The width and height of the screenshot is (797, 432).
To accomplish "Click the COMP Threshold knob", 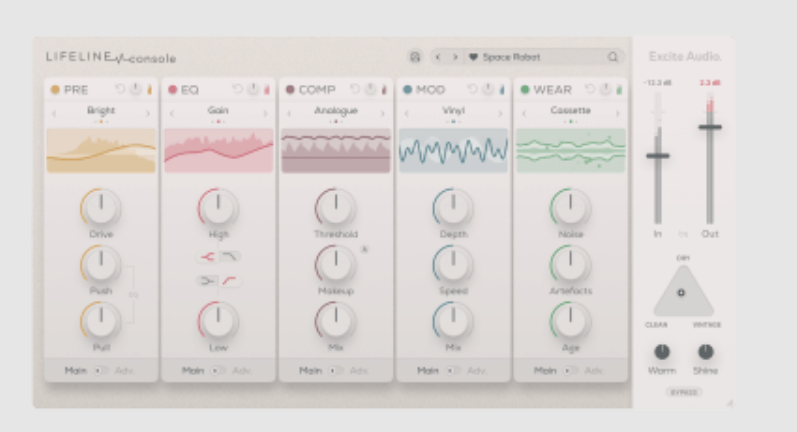I will (335, 207).
